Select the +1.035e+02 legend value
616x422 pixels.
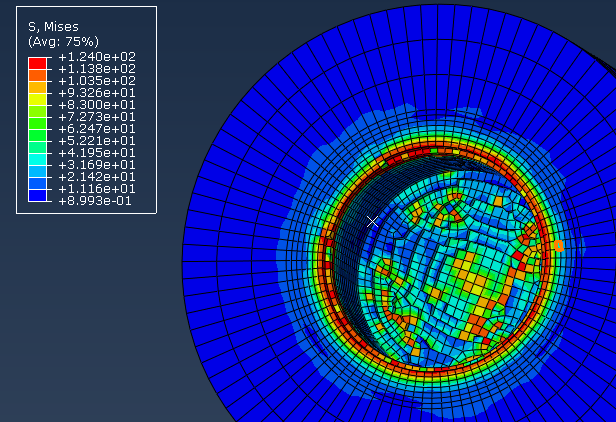click(x=97, y=81)
